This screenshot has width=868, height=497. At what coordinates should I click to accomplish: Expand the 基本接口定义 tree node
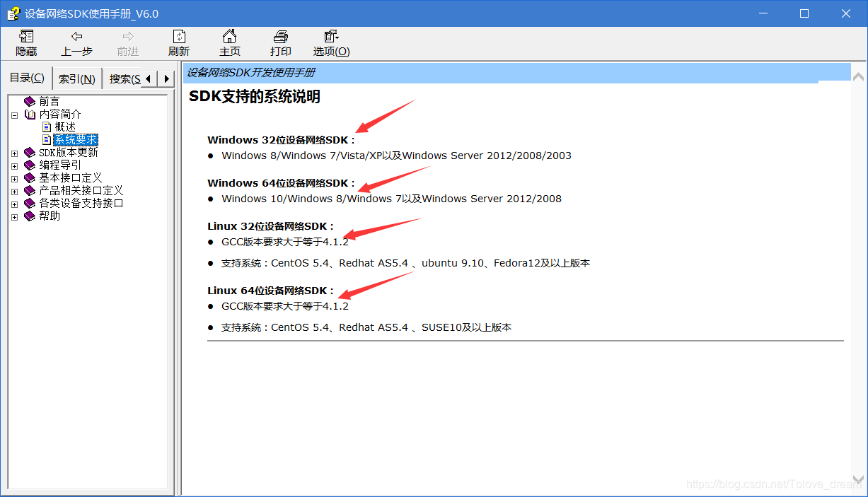(14, 178)
